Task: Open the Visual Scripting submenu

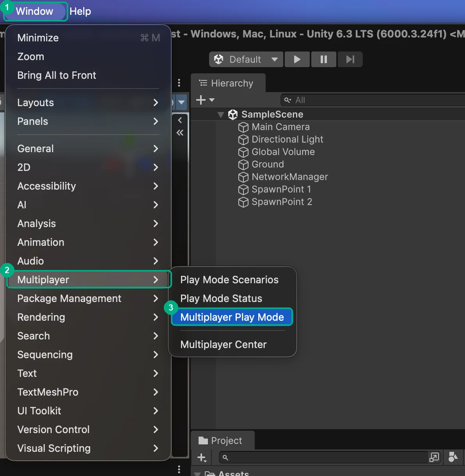Action: (88, 448)
